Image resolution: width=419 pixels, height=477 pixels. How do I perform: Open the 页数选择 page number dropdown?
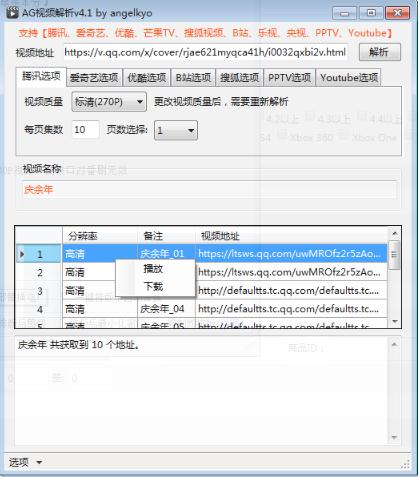point(176,130)
